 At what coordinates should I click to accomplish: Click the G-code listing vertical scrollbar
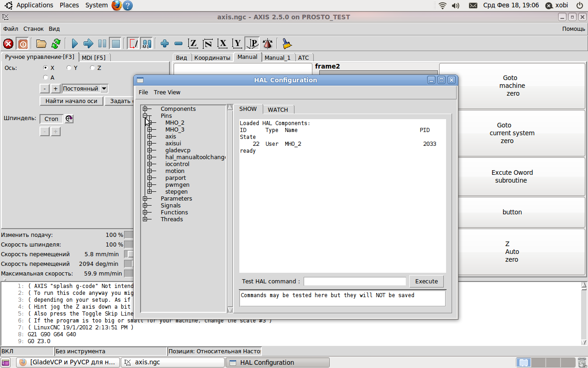584,314
